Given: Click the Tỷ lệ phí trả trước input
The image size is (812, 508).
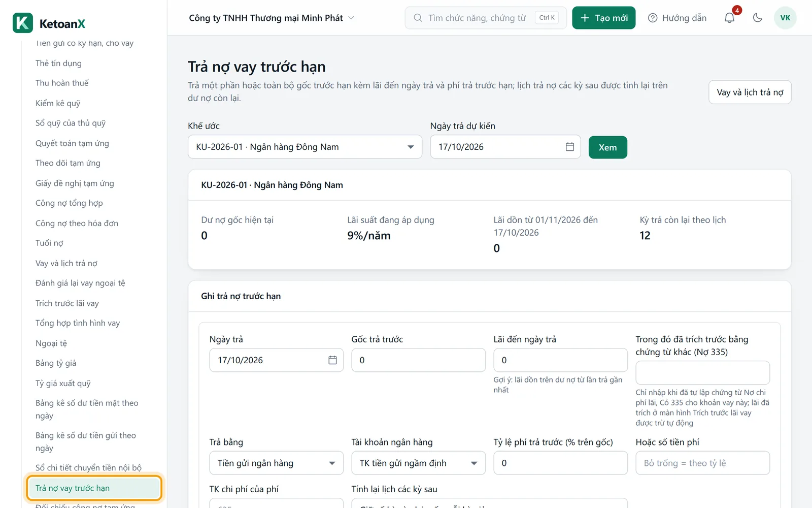Looking at the screenshot, I should (561, 463).
